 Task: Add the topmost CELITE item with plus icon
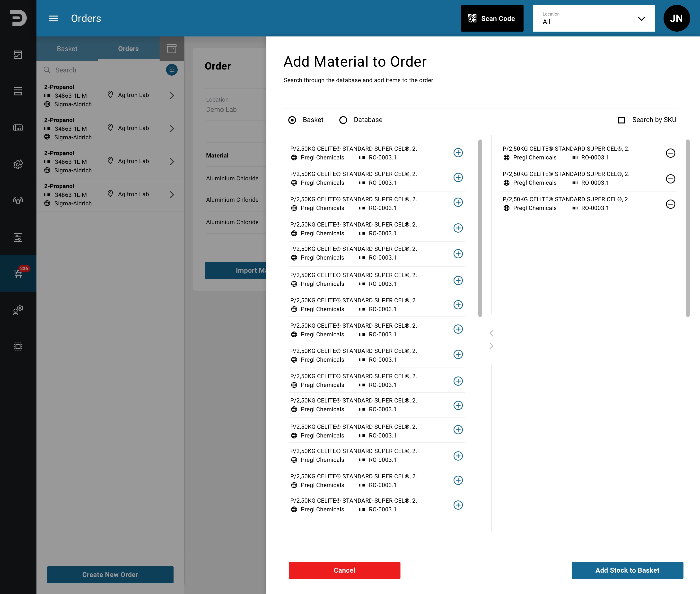tap(458, 153)
